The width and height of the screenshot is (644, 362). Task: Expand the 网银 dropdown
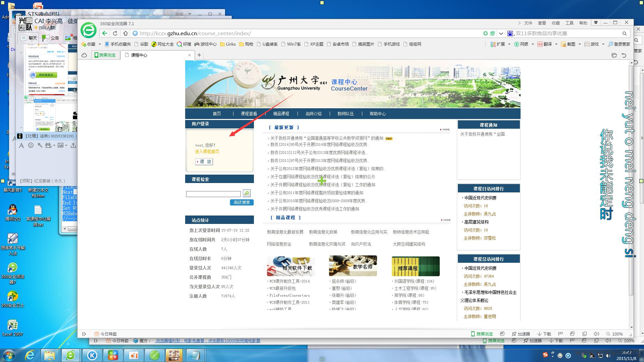(x=533, y=44)
